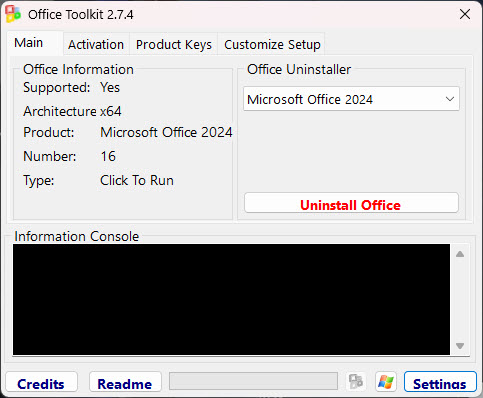The image size is (483, 398).
Task: Open the Settings button
Action: [x=440, y=382]
